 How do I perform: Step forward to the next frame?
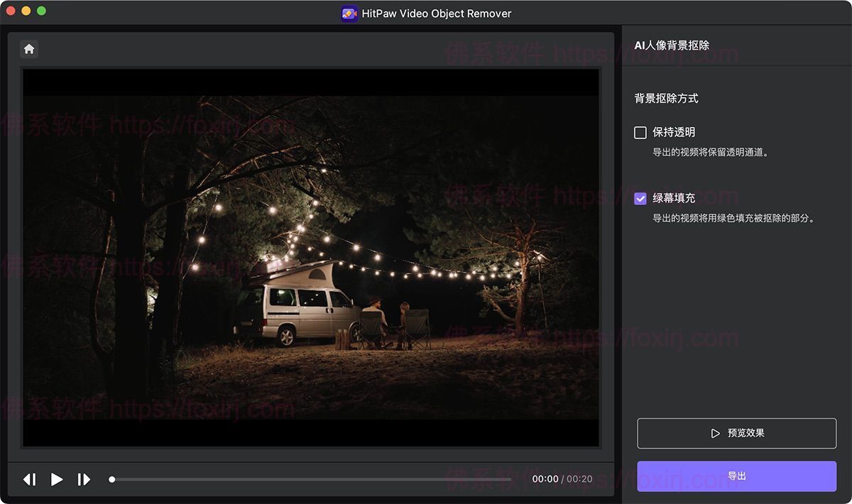pyautogui.click(x=84, y=480)
